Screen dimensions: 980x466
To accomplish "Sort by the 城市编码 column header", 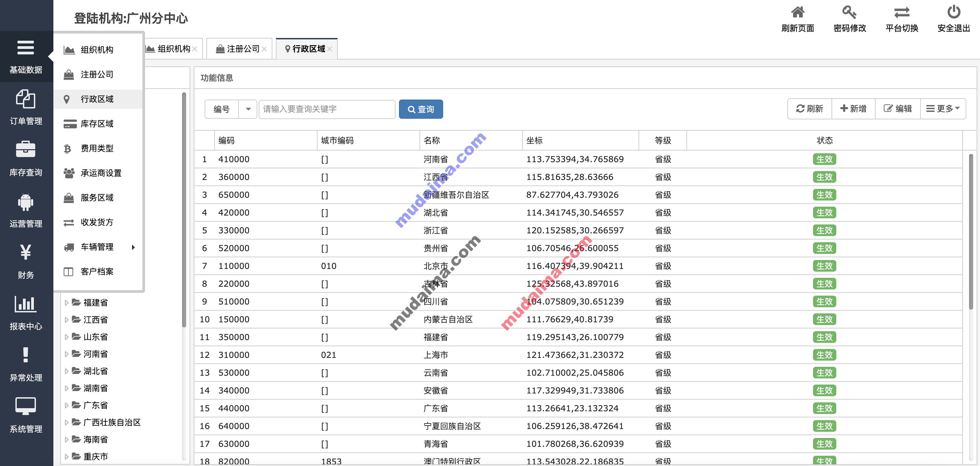I will coord(368,140).
